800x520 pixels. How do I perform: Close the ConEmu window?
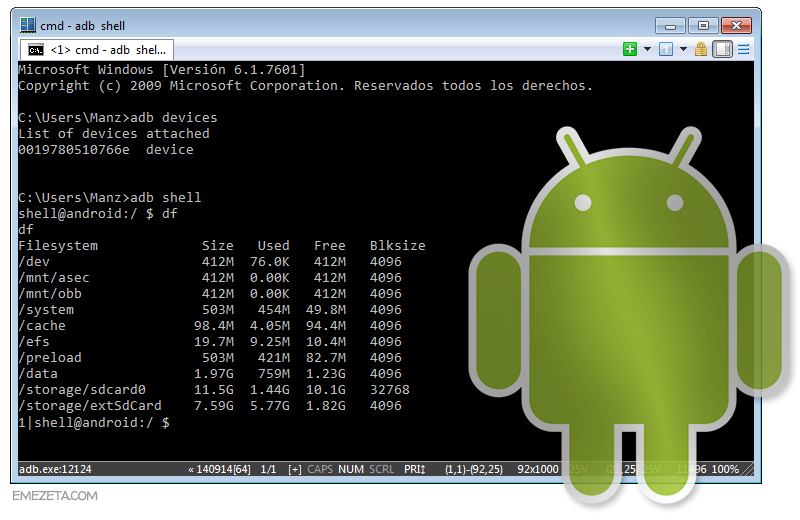tap(736, 26)
